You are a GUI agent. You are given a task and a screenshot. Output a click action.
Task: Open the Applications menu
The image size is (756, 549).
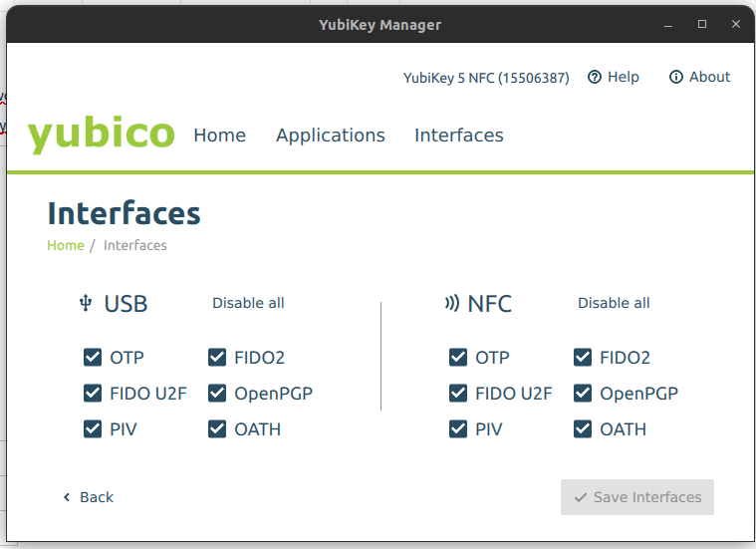pos(331,137)
